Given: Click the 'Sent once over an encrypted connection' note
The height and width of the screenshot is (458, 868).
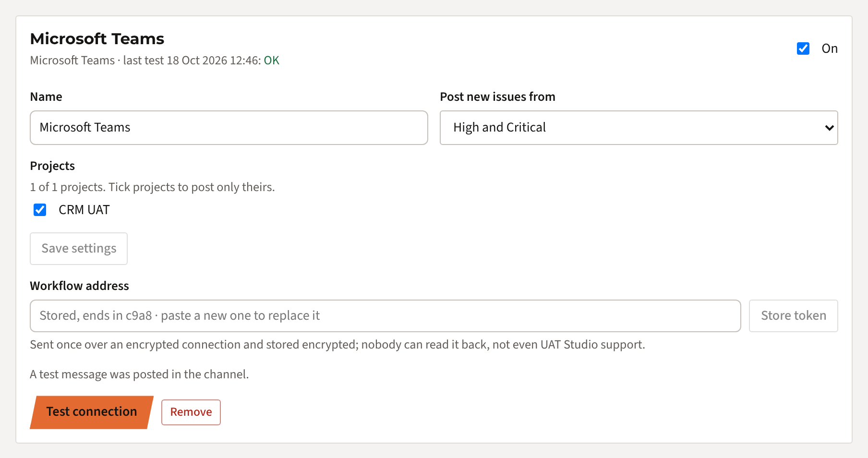Looking at the screenshot, I should [338, 345].
